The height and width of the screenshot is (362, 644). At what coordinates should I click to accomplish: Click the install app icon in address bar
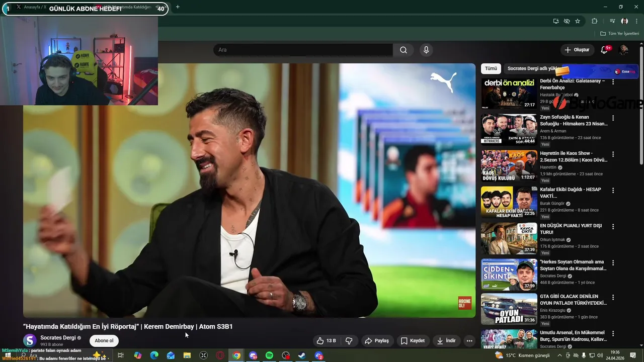(x=555, y=21)
